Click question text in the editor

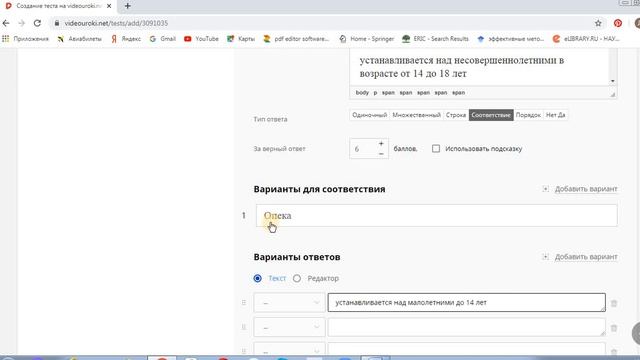pyautogui.click(x=461, y=67)
